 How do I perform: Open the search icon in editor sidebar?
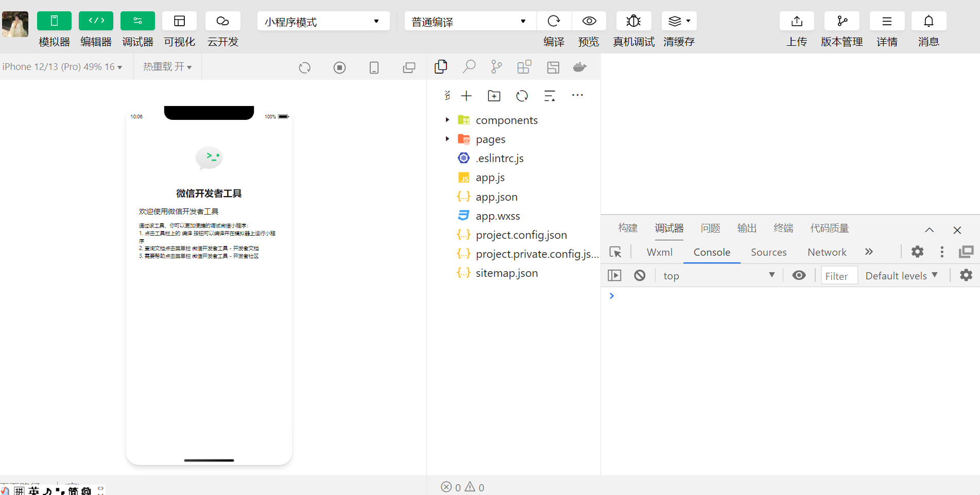[469, 67]
